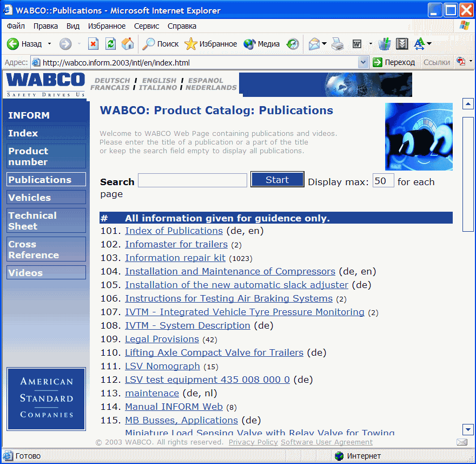Expand the Forward button history dropdown
The height and width of the screenshot is (464, 476).
[79, 44]
